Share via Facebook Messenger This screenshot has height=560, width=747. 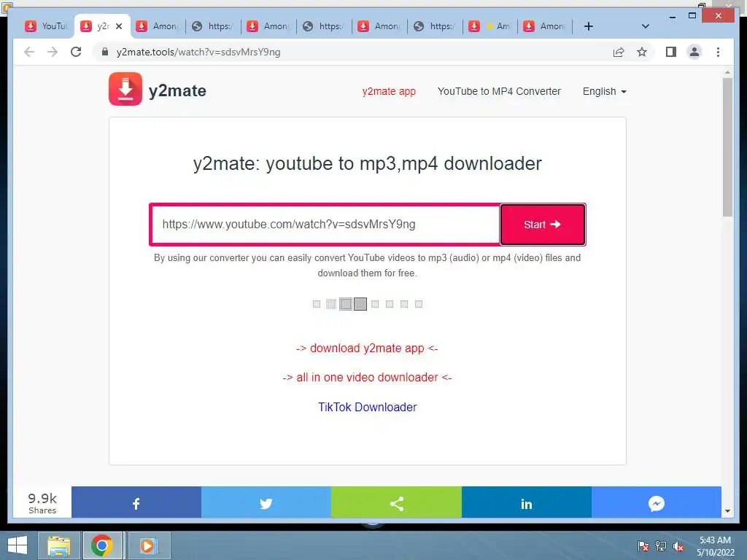coord(656,502)
